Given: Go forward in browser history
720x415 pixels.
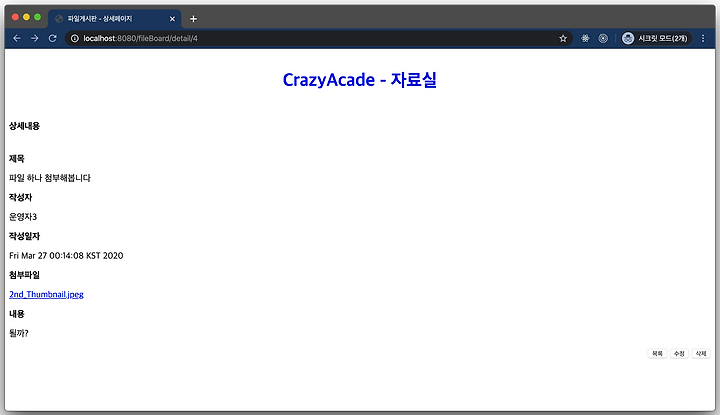Looking at the screenshot, I should tap(34, 39).
